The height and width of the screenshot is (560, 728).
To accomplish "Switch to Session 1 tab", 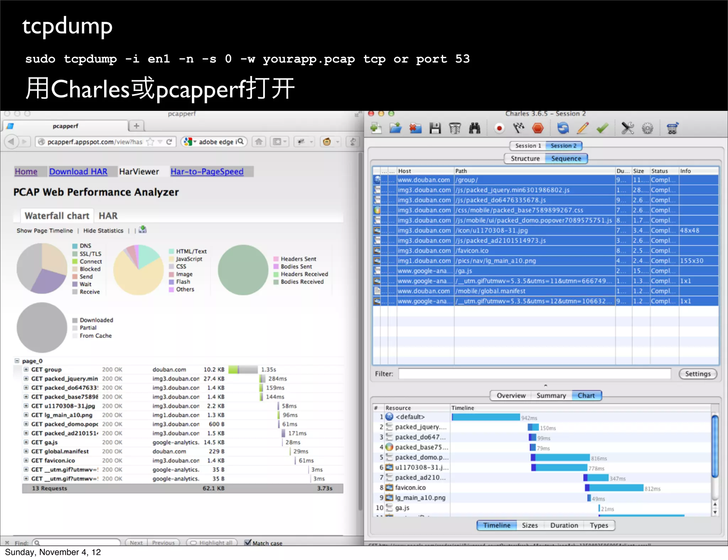I will [528, 146].
